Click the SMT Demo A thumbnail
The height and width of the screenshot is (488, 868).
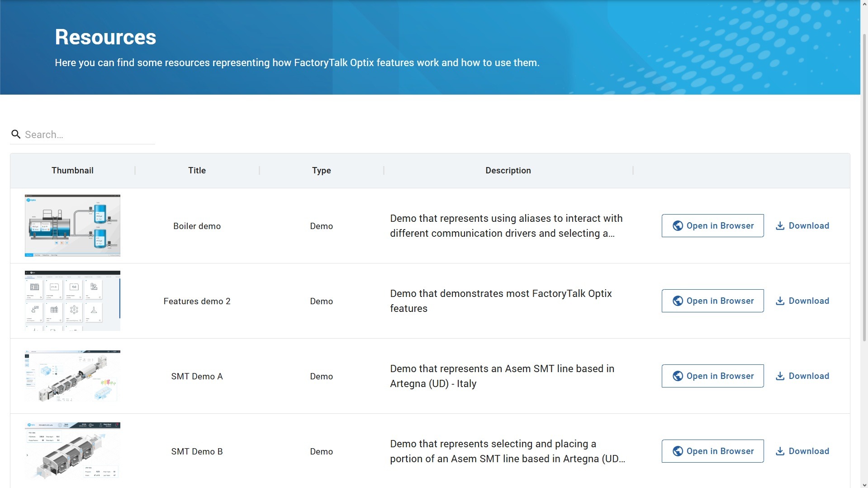(72, 376)
